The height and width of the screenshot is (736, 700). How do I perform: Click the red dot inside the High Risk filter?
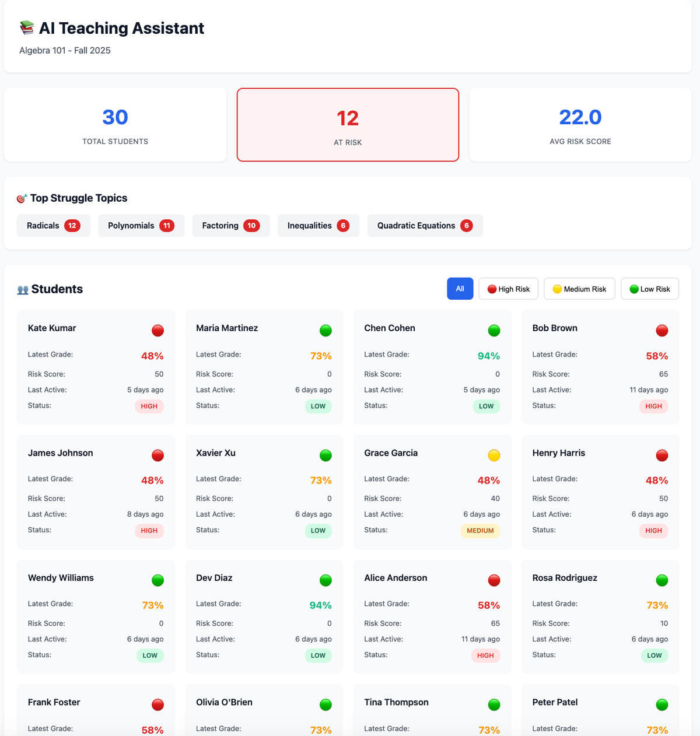tap(491, 288)
